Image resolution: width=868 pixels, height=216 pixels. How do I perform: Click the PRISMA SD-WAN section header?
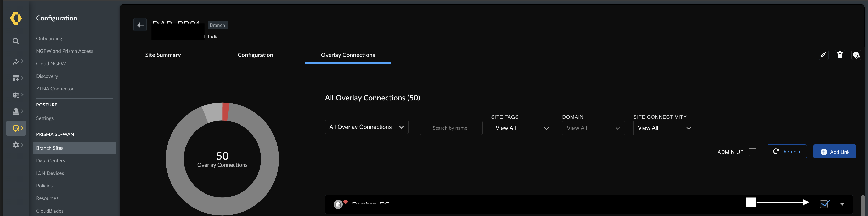[x=55, y=134]
